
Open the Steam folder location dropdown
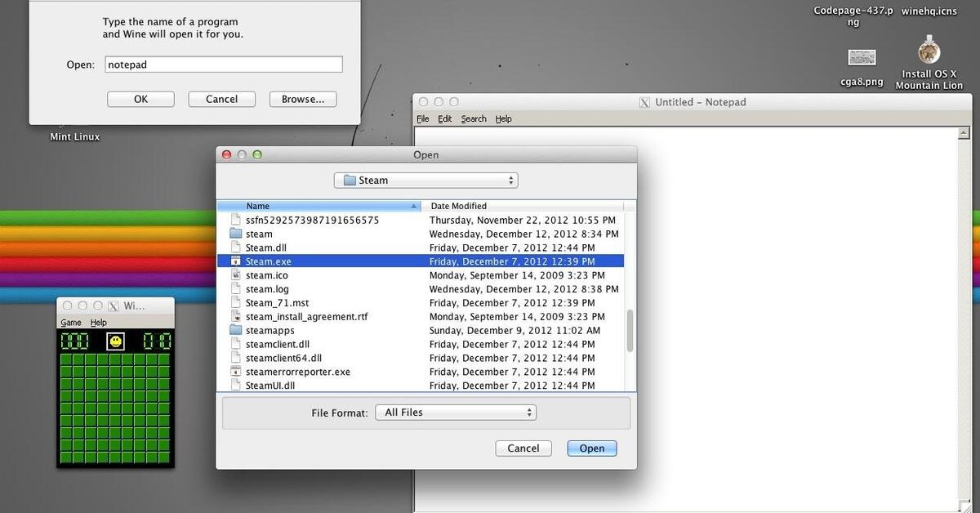pyautogui.click(x=425, y=180)
